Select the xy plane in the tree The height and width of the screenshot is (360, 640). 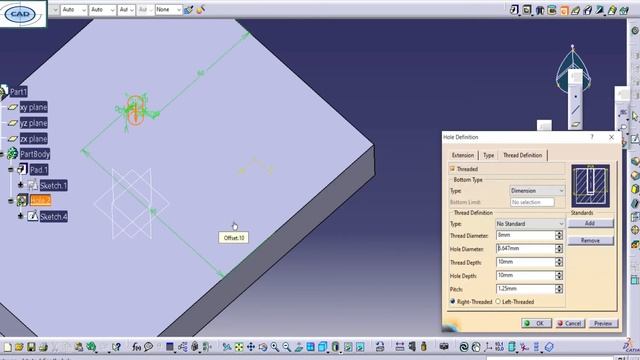coord(33,107)
